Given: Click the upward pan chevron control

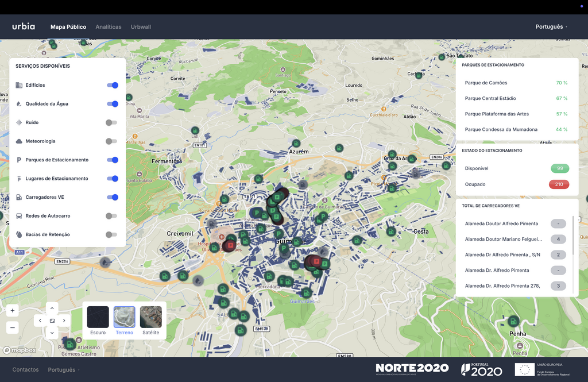Looking at the screenshot, I should point(52,307).
